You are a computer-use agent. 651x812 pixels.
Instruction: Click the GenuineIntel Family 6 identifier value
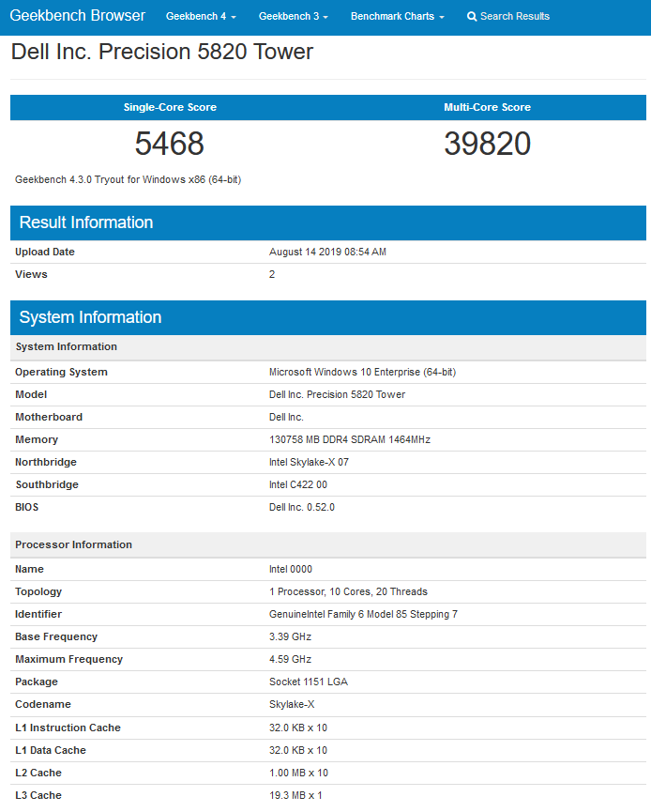363,614
